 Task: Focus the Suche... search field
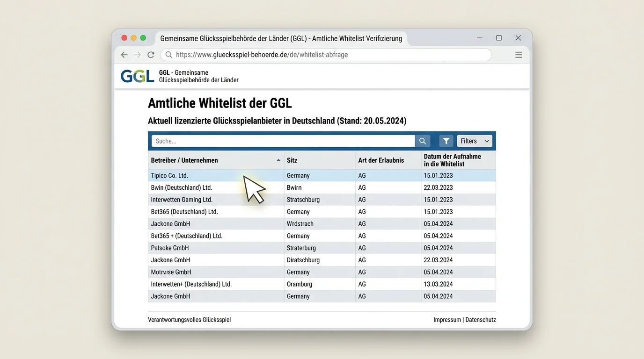click(x=283, y=141)
